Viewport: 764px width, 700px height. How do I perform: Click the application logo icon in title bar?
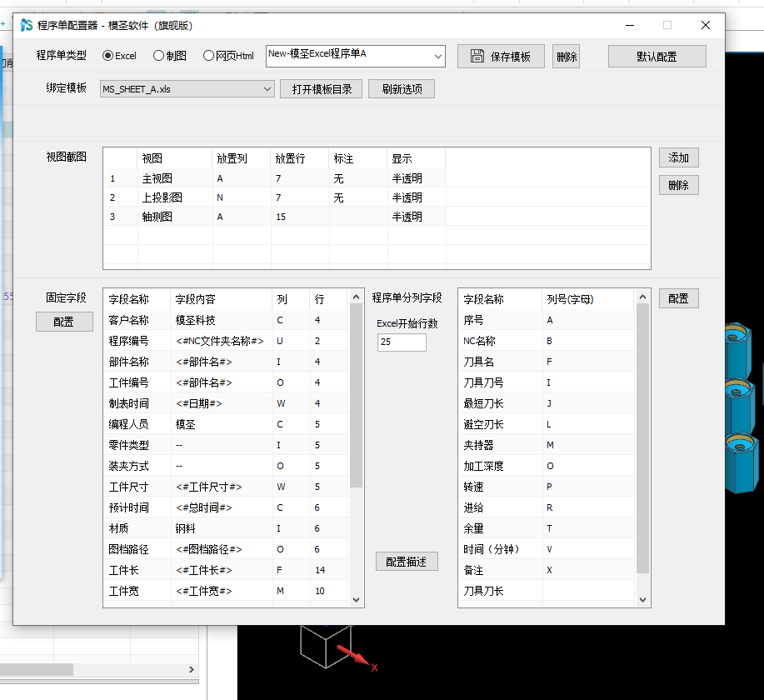[27, 25]
